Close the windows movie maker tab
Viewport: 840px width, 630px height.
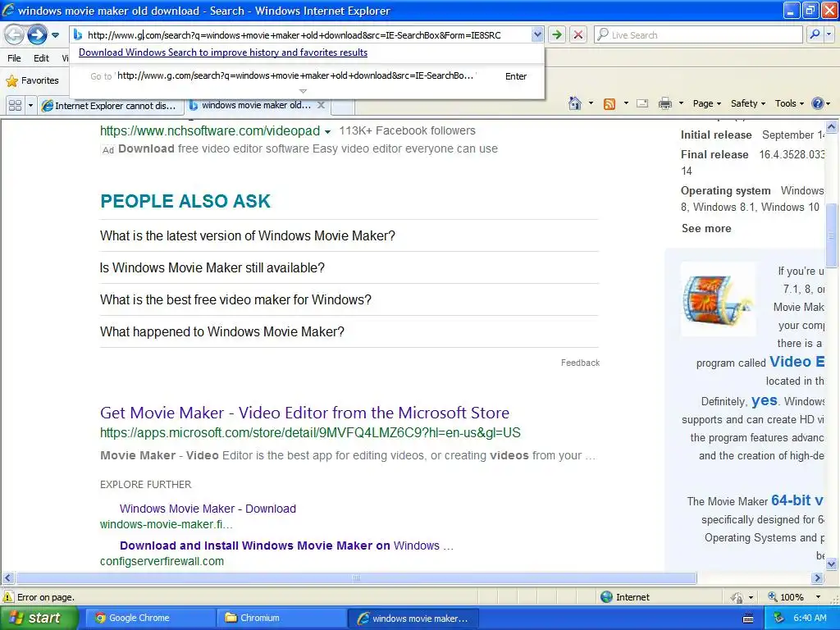tap(321, 105)
